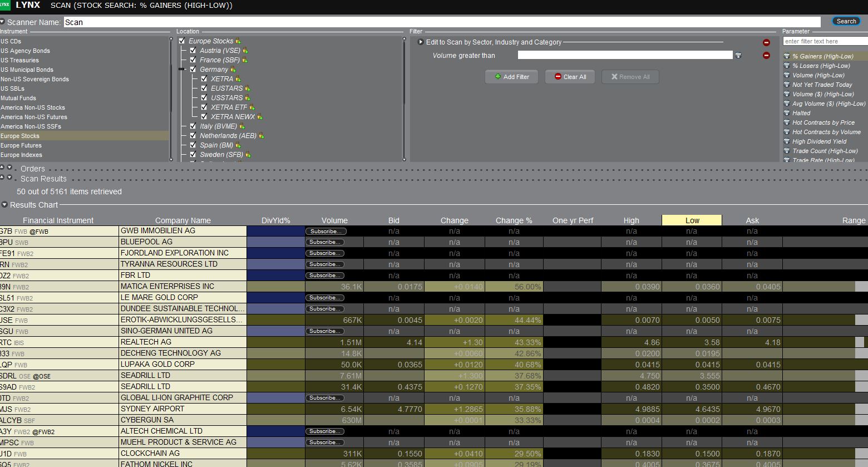Select Europe Futures instrument
The height and width of the screenshot is (467, 868).
coord(85,145)
